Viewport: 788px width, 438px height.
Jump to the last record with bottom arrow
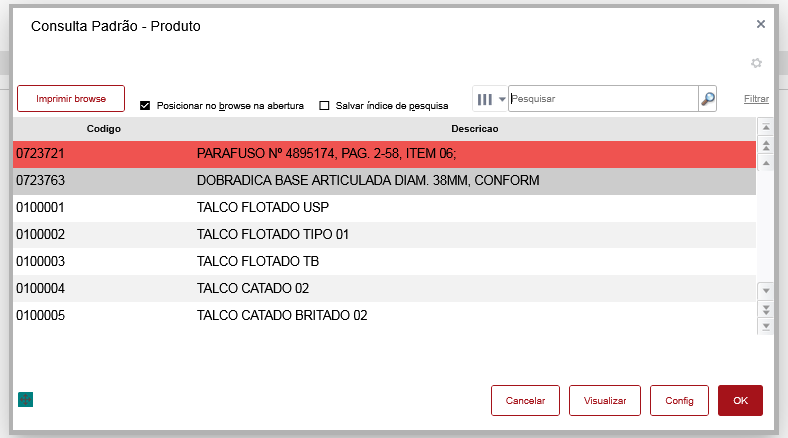pyautogui.click(x=767, y=325)
